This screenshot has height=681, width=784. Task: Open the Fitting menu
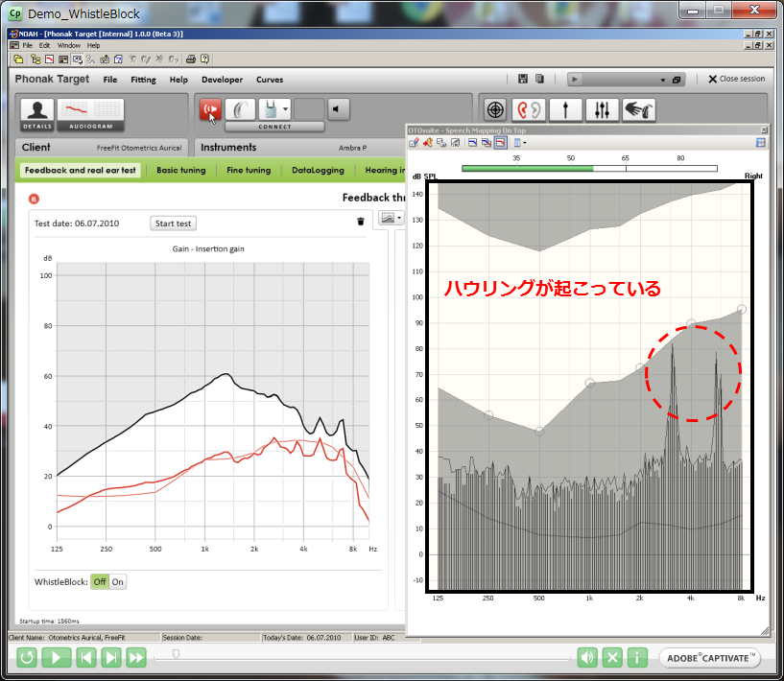[144, 80]
